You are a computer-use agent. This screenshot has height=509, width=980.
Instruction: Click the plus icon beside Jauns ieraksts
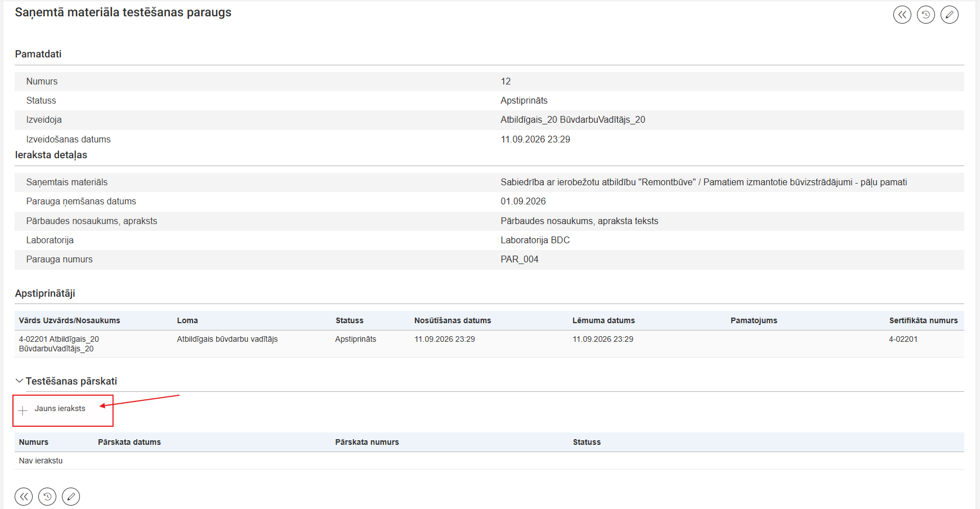pyautogui.click(x=23, y=410)
